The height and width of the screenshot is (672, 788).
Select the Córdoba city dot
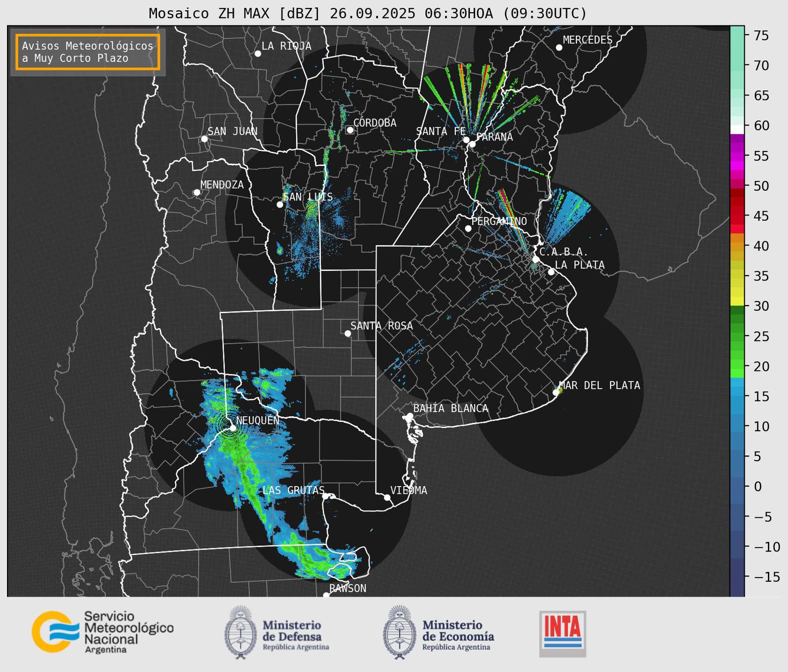(350, 130)
